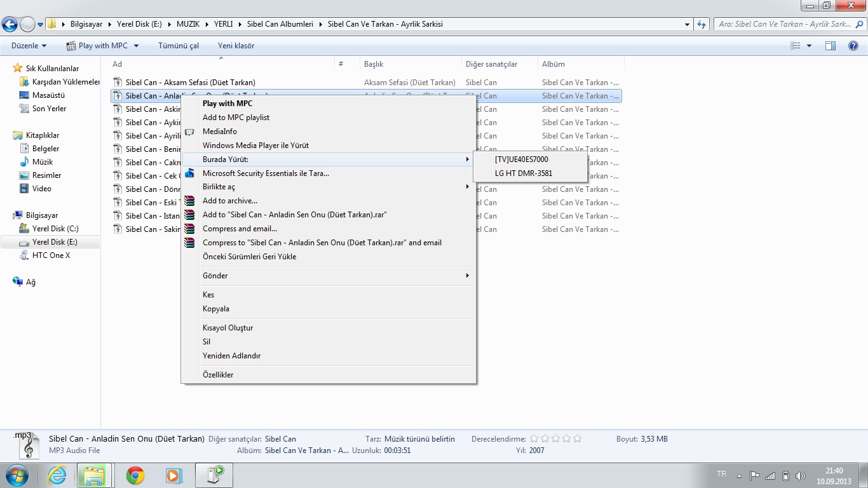Open the view options dropdown arrow
Image resolution: width=868 pixels, height=488 pixels.
coord(809,46)
